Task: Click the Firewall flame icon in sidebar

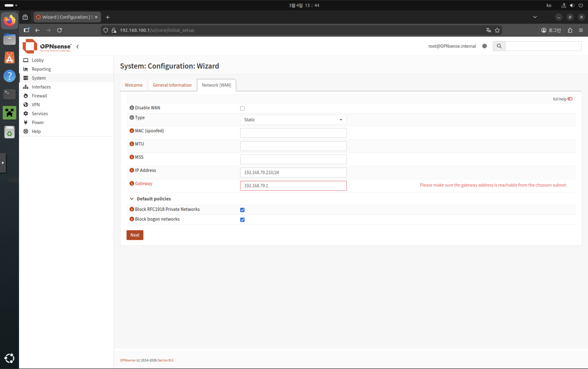Action: [26, 96]
